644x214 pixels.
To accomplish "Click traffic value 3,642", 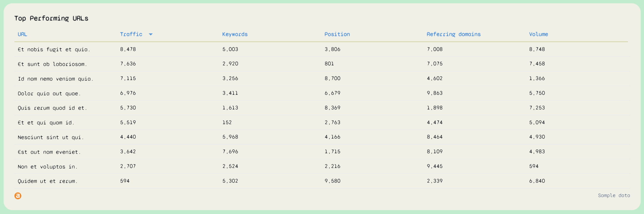I will pyautogui.click(x=128, y=152).
